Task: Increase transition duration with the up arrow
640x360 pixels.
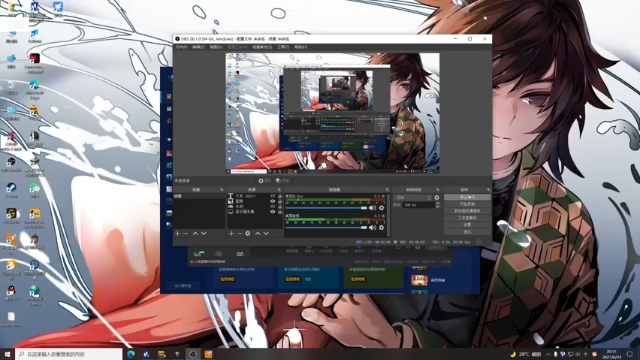Action: click(x=438, y=203)
